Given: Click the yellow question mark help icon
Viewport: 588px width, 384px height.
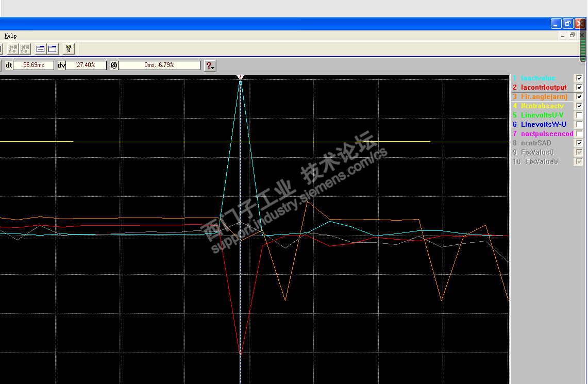Looking at the screenshot, I should coord(68,48).
